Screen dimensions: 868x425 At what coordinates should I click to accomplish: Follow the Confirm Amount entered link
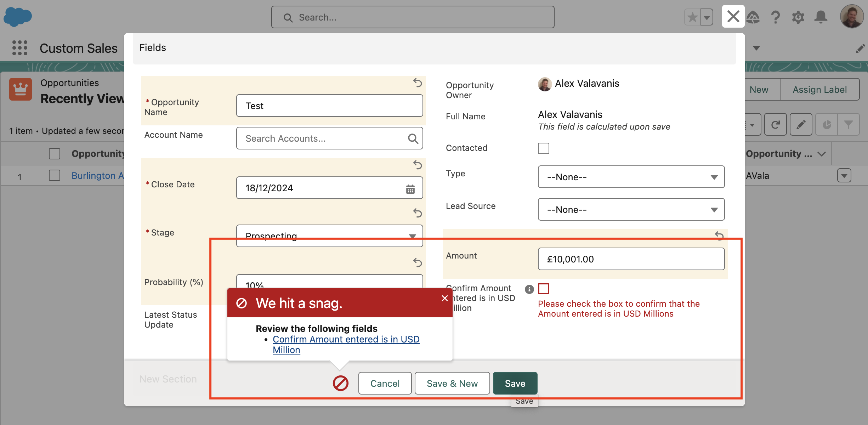(346, 339)
